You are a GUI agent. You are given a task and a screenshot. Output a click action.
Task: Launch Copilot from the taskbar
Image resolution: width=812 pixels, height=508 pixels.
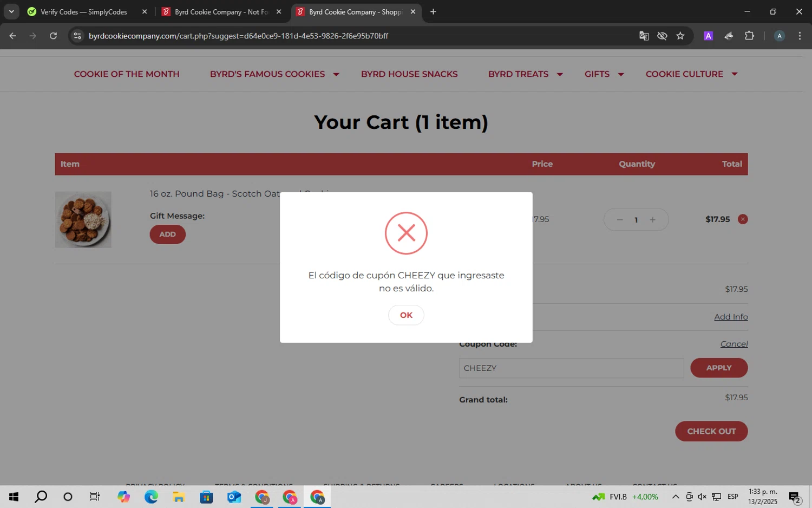point(123,497)
